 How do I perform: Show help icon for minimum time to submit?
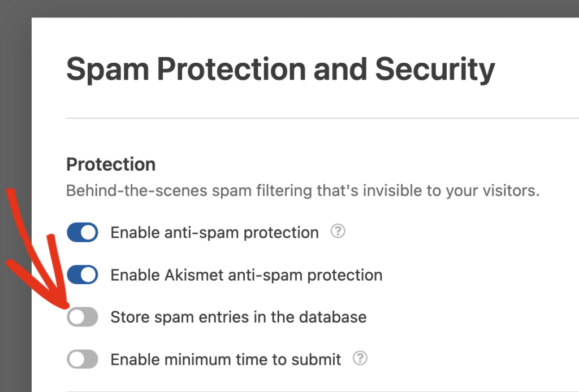(360, 358)
